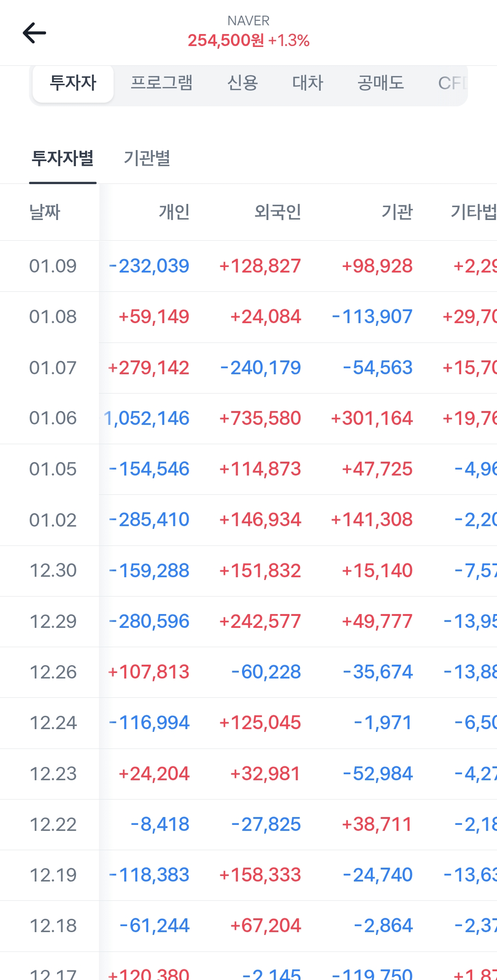Tap the 기관 column header
Viewport: 497px width, 980px height.
pyautogui.click(x=397, y=212)
